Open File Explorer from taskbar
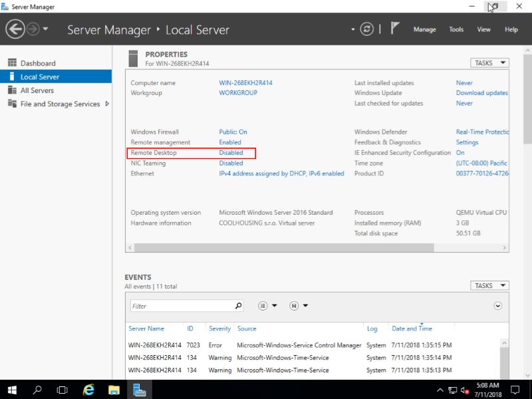 114,390
